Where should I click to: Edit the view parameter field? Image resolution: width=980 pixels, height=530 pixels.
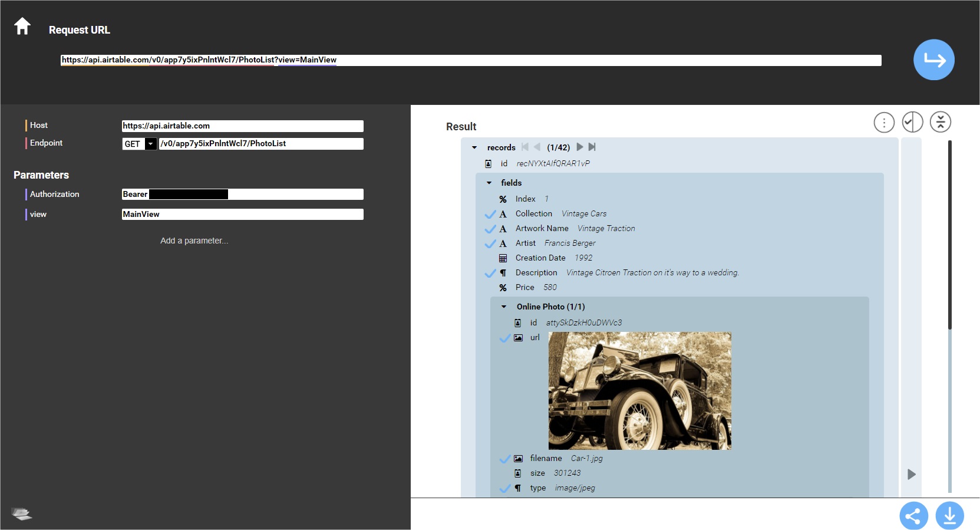point(242,215)
